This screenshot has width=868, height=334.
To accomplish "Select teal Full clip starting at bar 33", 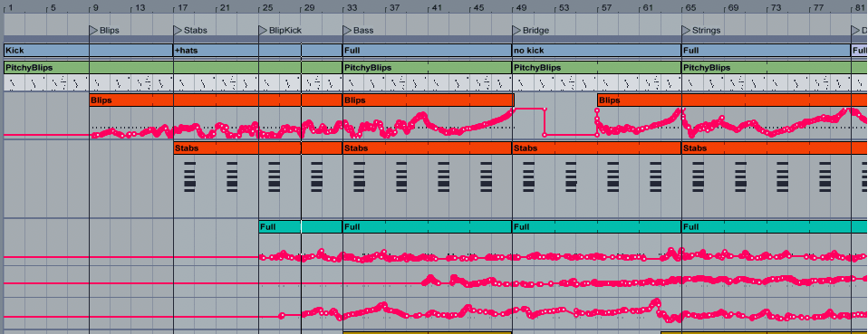I will (x=428, y=226).
